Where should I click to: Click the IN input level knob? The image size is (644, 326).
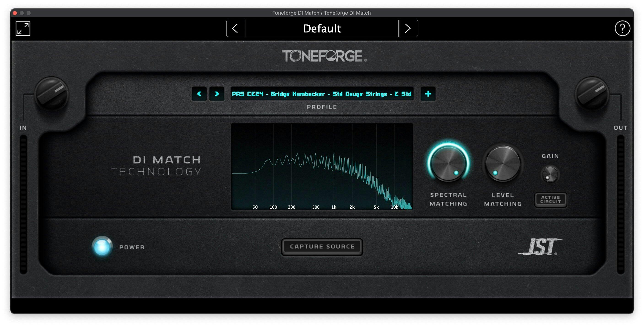(52, 94)
